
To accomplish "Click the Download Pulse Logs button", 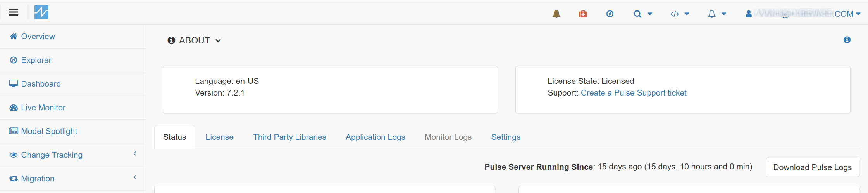I will coord(812,167).
